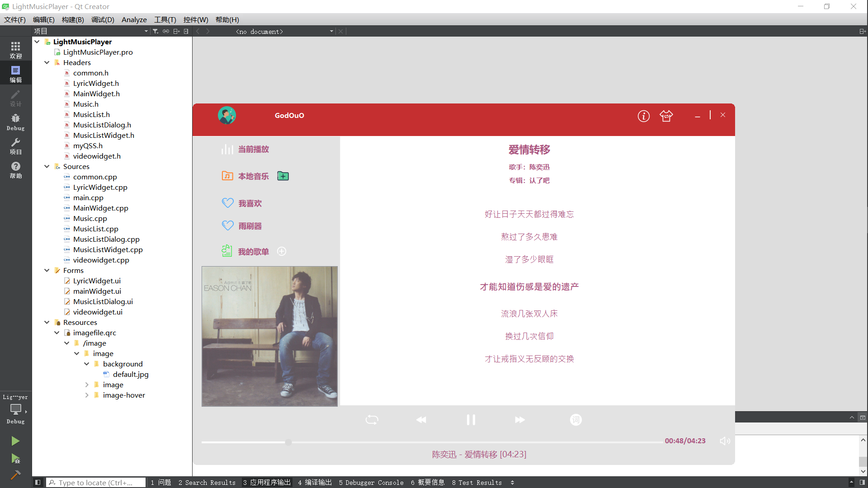Expand the Sources folder in project tree
The width and height of the screenshot is (868, 488).
(47, 166)
